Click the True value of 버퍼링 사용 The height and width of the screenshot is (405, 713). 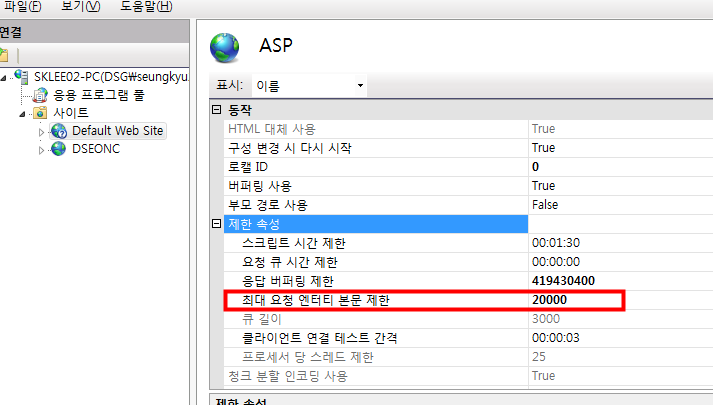coord(543,186)
